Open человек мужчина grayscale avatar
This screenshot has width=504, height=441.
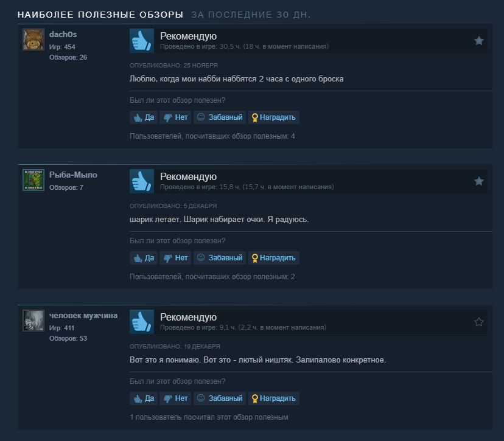click(33, 321)
